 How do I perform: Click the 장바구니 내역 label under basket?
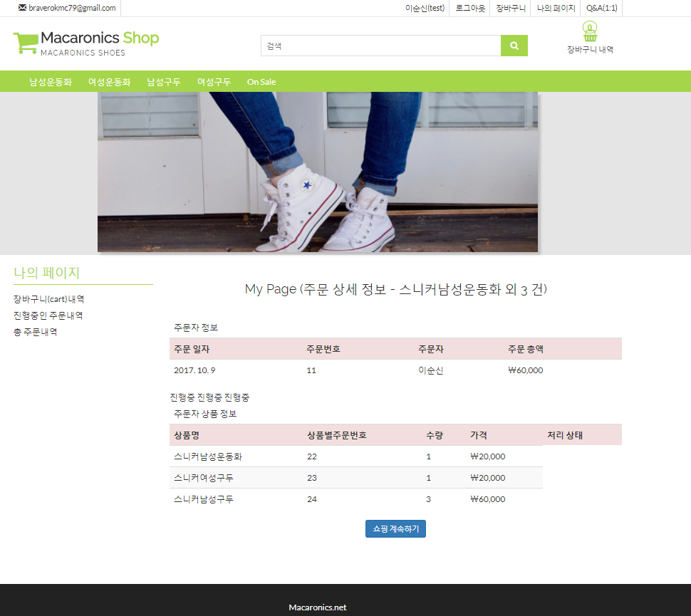[590, 49]
